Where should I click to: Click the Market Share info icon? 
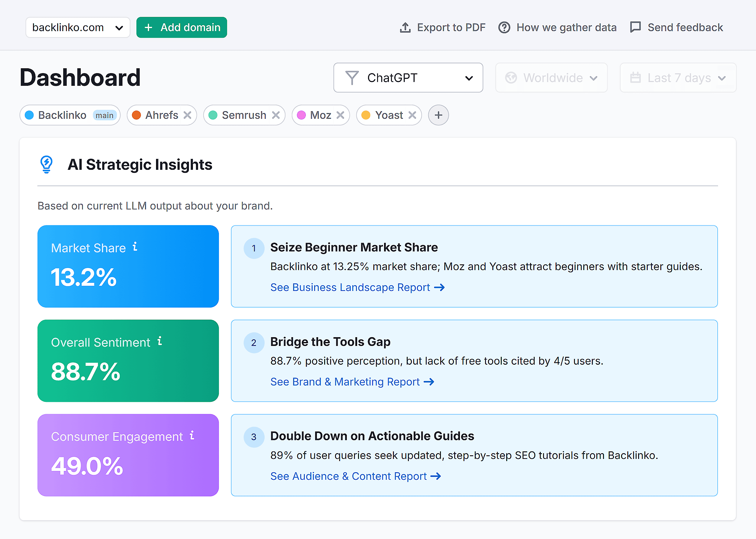[x=135, y=247]
